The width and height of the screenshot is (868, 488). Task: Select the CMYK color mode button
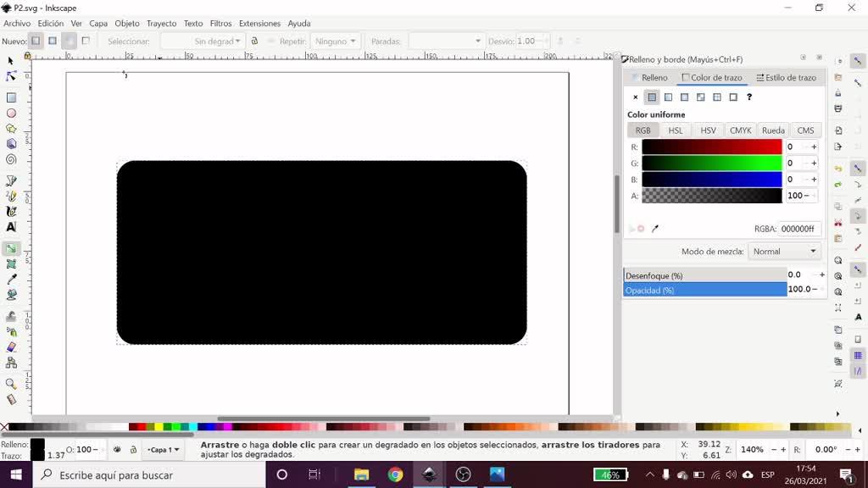740,130
